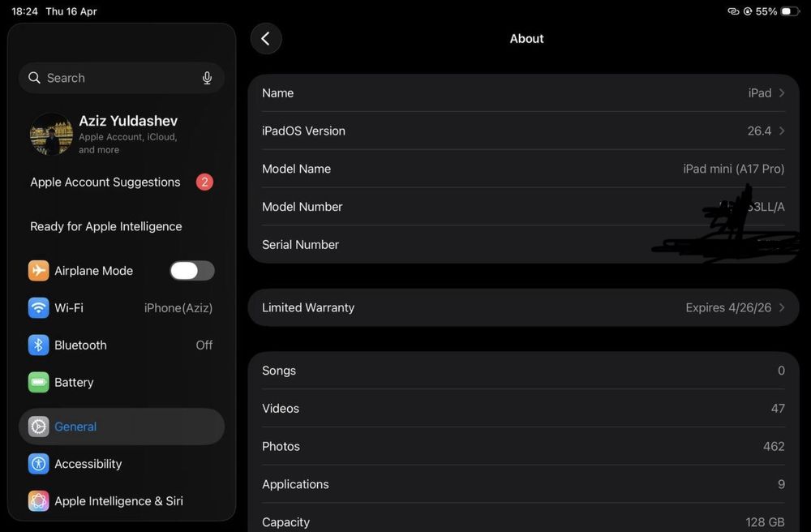Tap the personal hotspot link status icon
The image size is (811, 532).
[x=733, y=11]
